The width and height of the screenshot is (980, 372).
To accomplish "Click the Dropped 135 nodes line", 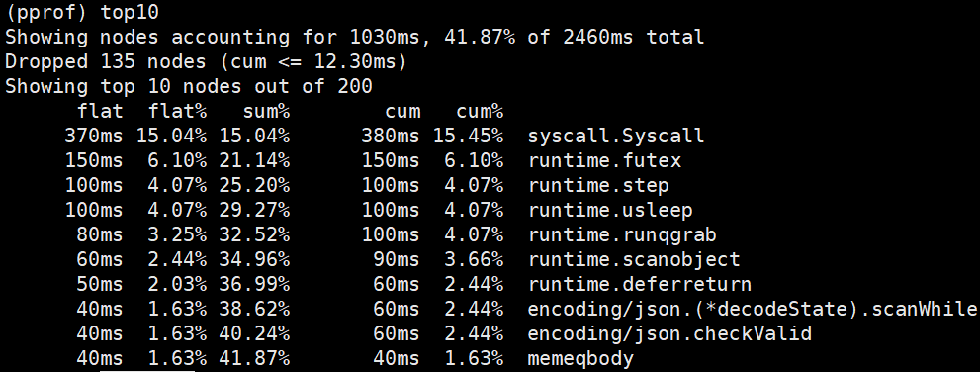I will pos(206,62).
